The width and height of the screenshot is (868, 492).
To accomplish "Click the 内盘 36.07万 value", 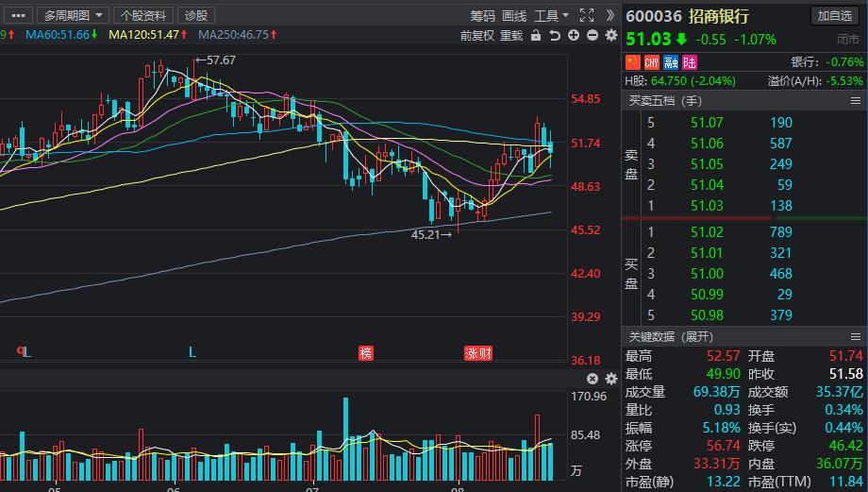I will [x=839, y=464].
